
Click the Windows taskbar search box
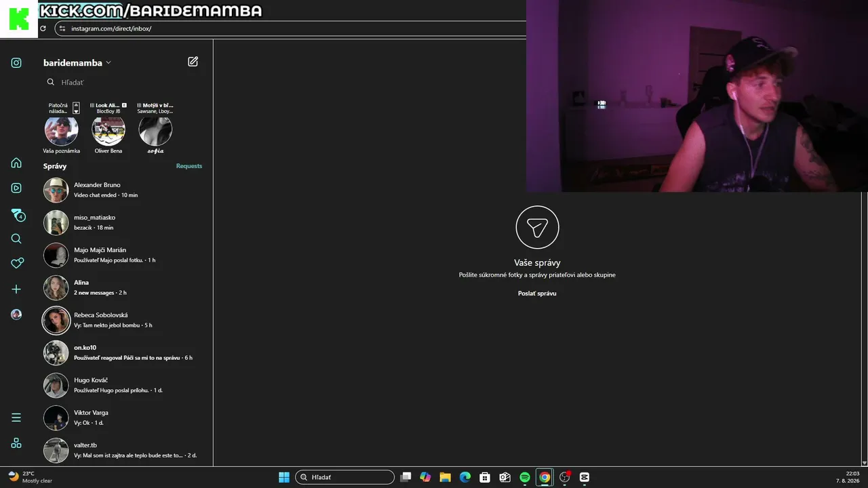(344, 477)
